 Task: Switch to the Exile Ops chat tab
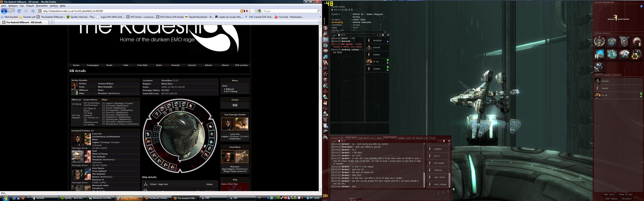pos(351,138)
